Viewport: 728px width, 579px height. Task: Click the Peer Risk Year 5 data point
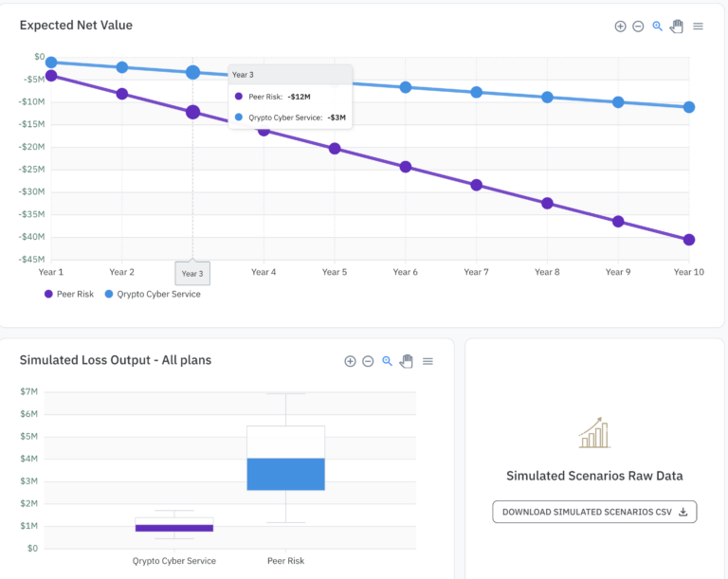[335, 149]
